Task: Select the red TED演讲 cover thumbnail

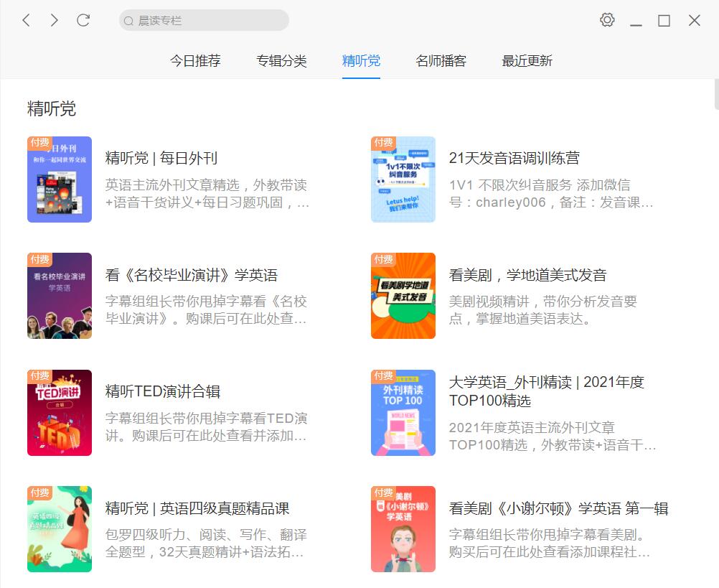Action: [60, 413]
